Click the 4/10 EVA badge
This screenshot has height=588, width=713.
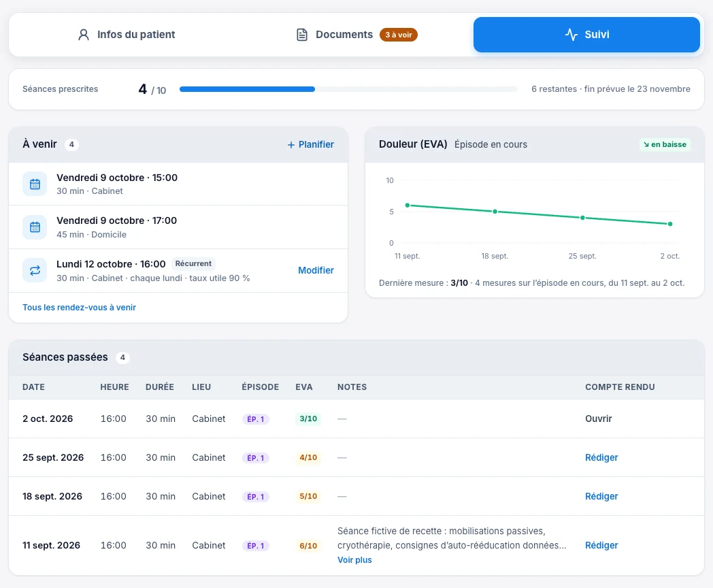coord(308,457)
